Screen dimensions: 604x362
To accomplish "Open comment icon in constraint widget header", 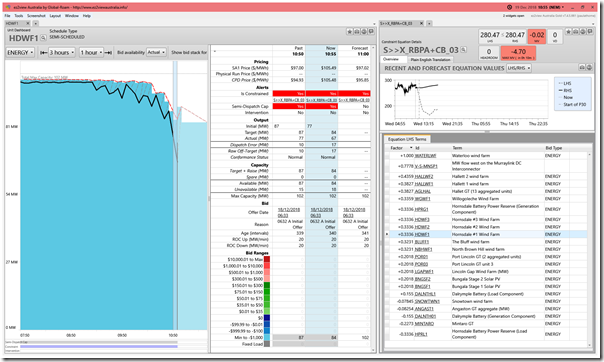I will tap(589, 32).
